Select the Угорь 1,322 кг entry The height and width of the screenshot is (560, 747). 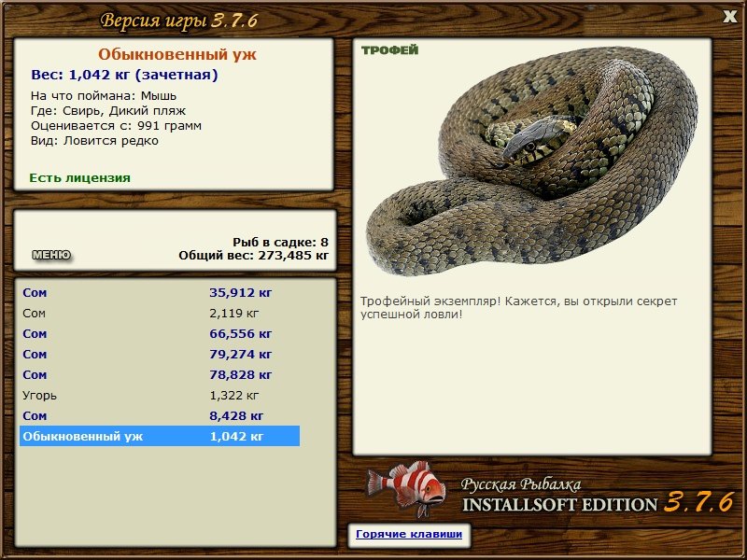pyautogui.click(x=160, y=395)
